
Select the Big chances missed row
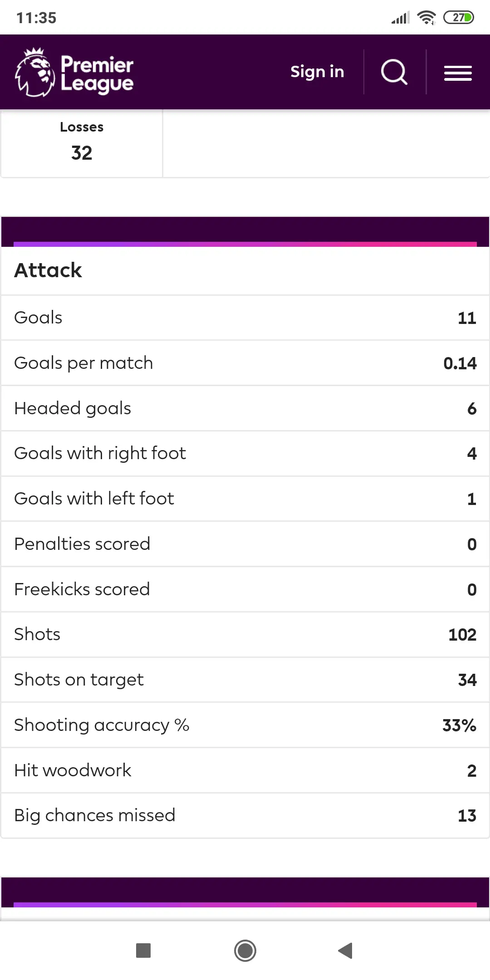245,815
